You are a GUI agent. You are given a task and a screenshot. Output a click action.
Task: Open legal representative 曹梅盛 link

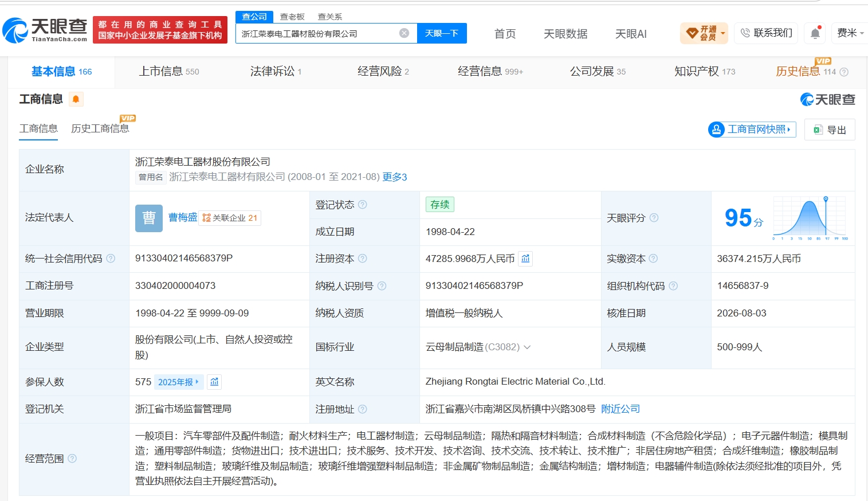click(x=183, y=217)
